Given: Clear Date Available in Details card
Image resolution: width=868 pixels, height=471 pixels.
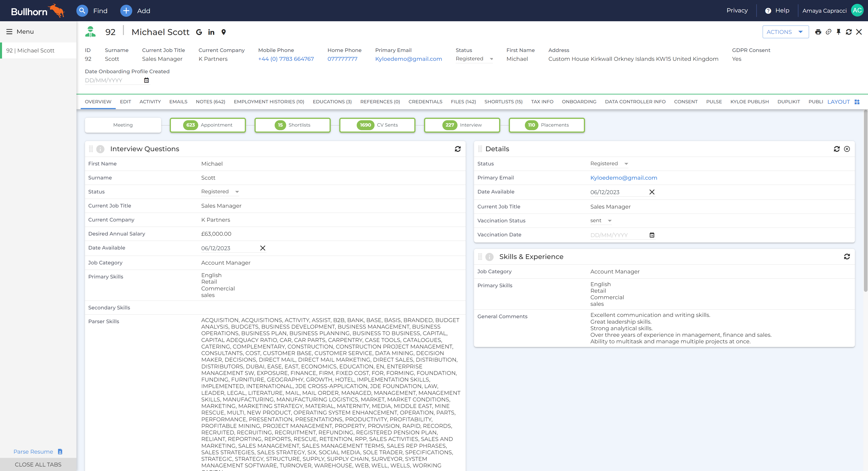Looking at the screenshot, I should (652, 192).
